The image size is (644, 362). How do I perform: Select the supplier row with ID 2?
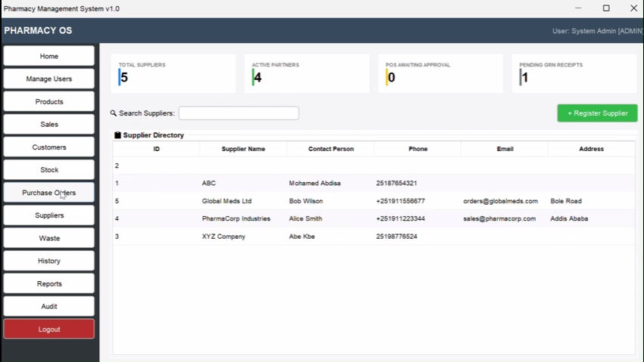374,166
